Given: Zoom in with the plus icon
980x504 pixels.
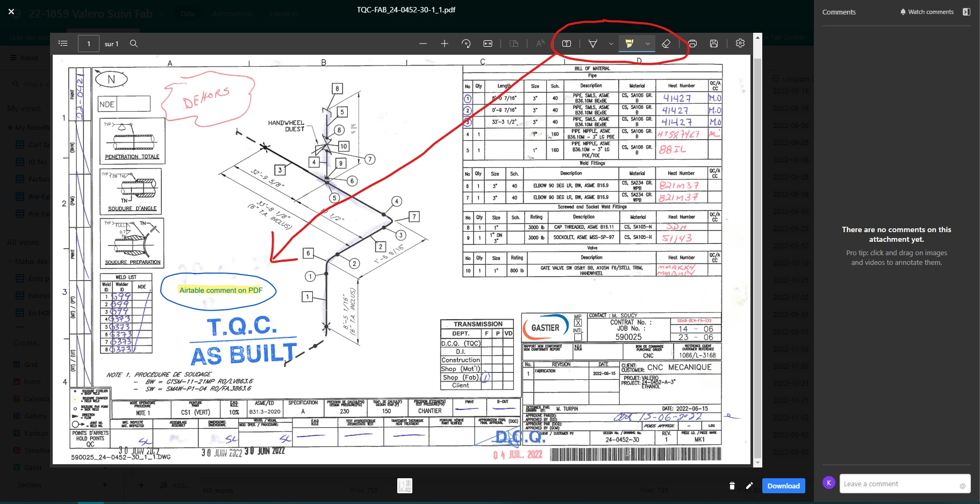Looking at the screenshot, I should (x=445, y=44).
